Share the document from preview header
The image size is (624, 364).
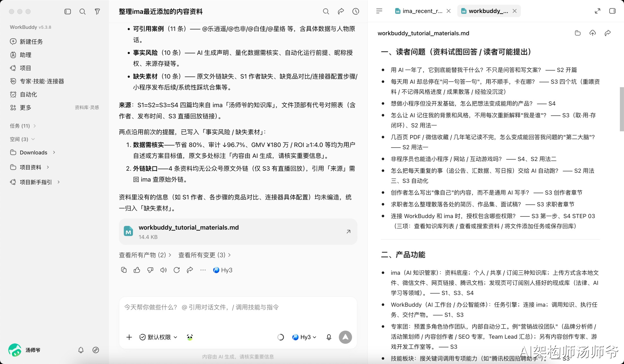(608, 33)
